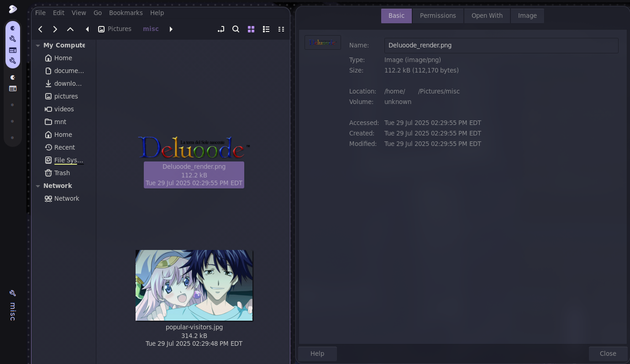Open the docume... sidebar bookmark
This screenshot has width=630, height=364.
[x=64, y=71]
